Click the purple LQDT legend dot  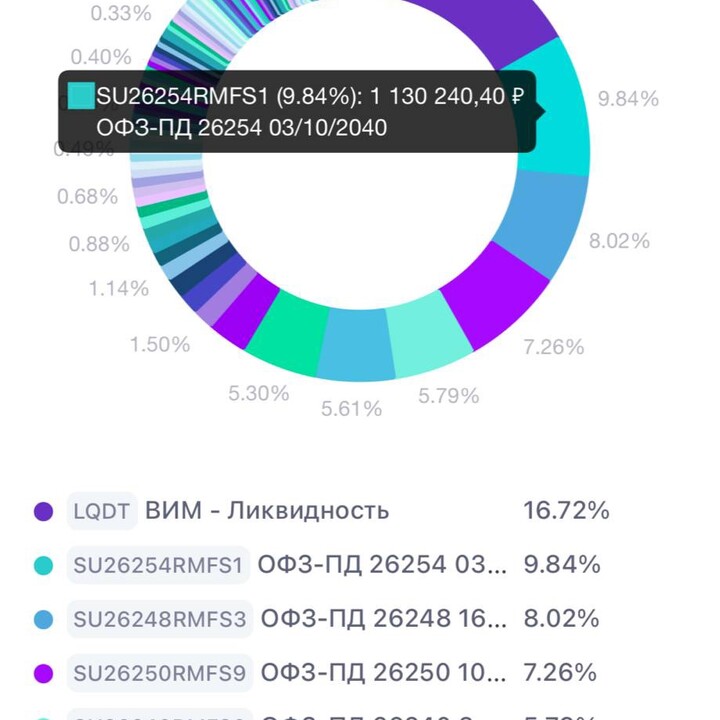[43, 511]
